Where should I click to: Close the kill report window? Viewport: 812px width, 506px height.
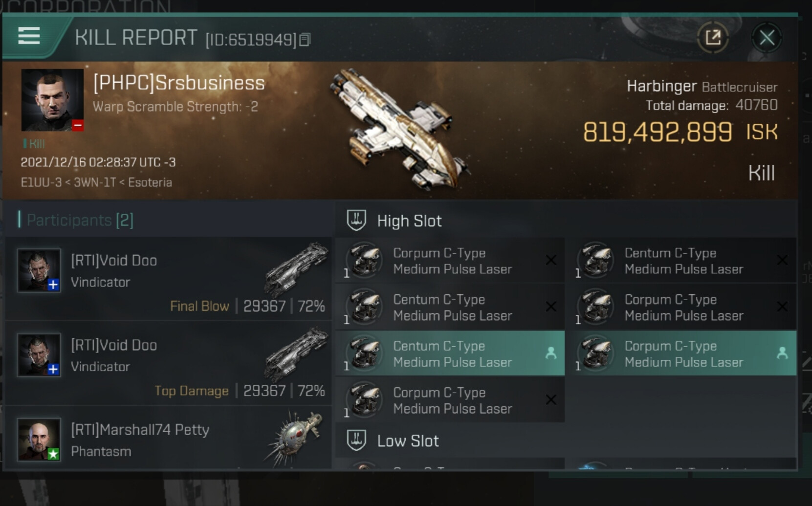coord(766,38)
